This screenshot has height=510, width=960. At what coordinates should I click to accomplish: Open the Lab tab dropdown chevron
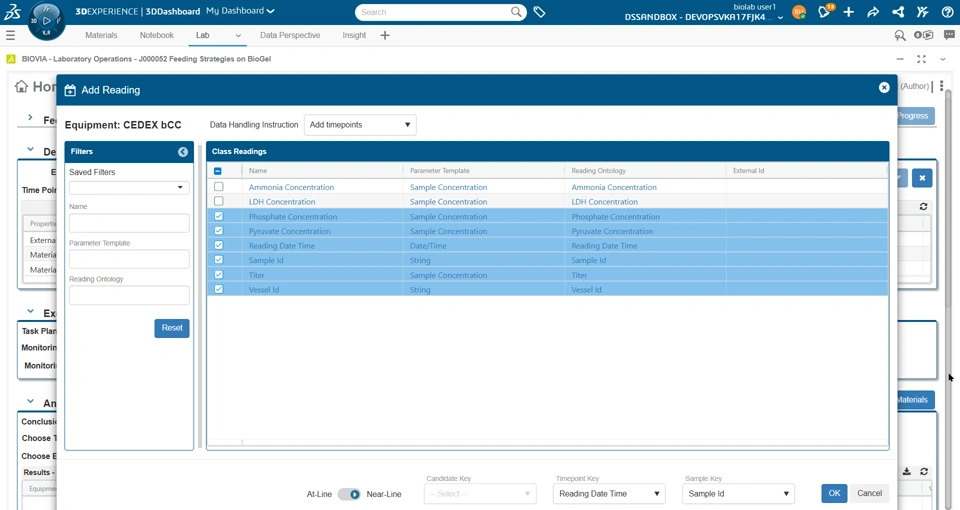[238, 36]
